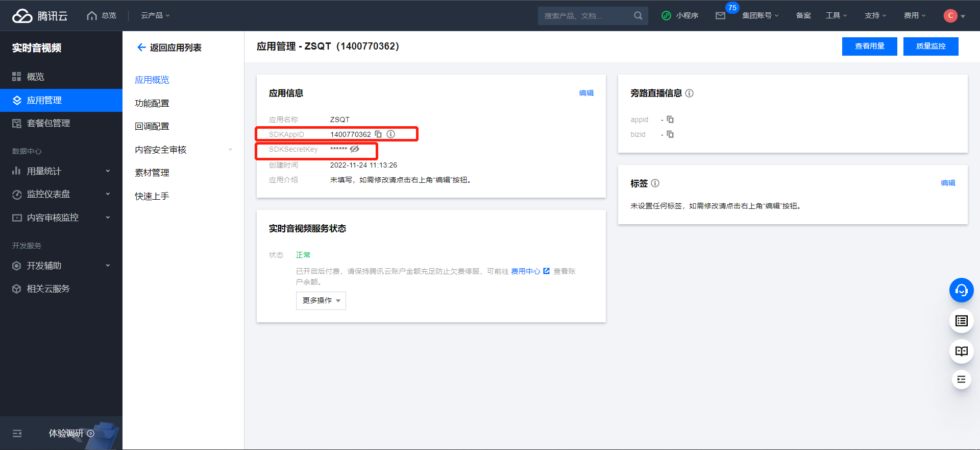980x450 pixels.
Task: Open 更多操作 dropdown
Action: pos(321,300)
